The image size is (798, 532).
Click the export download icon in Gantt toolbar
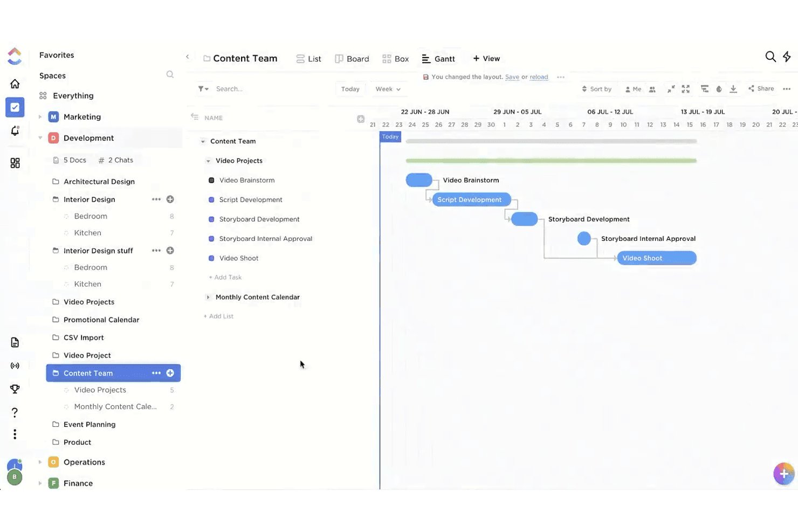coord(733,89)
